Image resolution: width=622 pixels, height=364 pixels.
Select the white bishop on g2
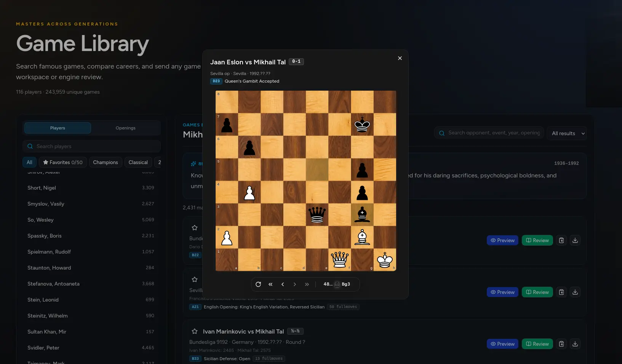(362, 238)
